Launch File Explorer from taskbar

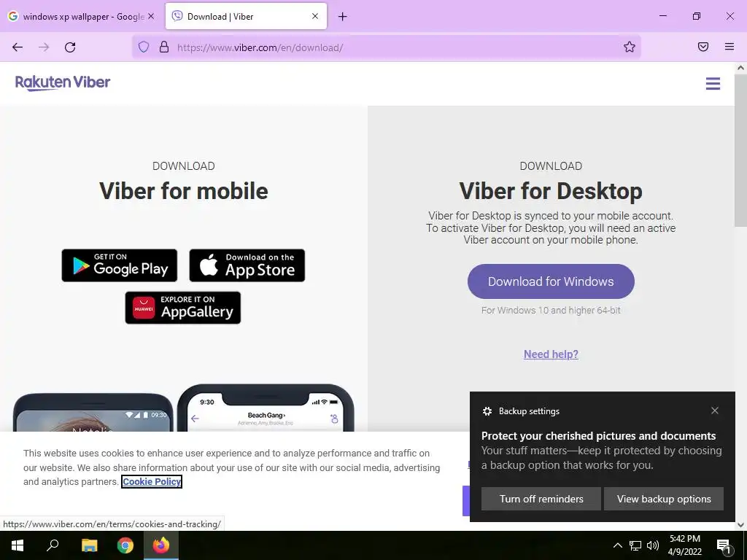89,545
